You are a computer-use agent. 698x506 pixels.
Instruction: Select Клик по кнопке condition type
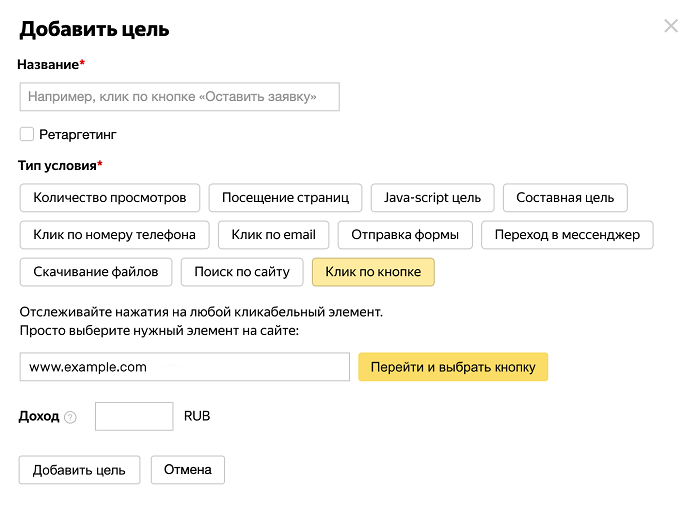tap(373, 272)
